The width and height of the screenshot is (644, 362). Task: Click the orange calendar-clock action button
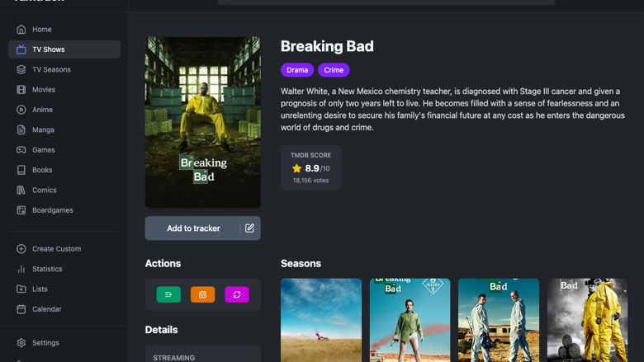click(202, 294)
